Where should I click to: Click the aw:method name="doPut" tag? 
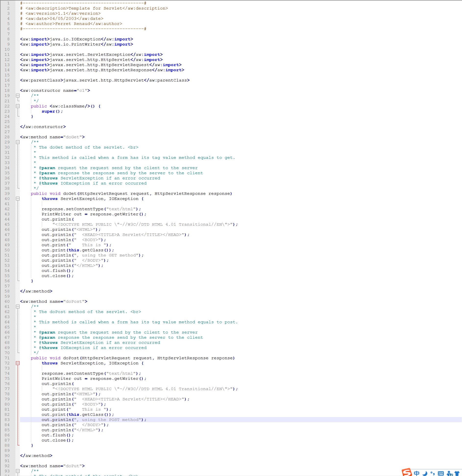click(52, 466)
